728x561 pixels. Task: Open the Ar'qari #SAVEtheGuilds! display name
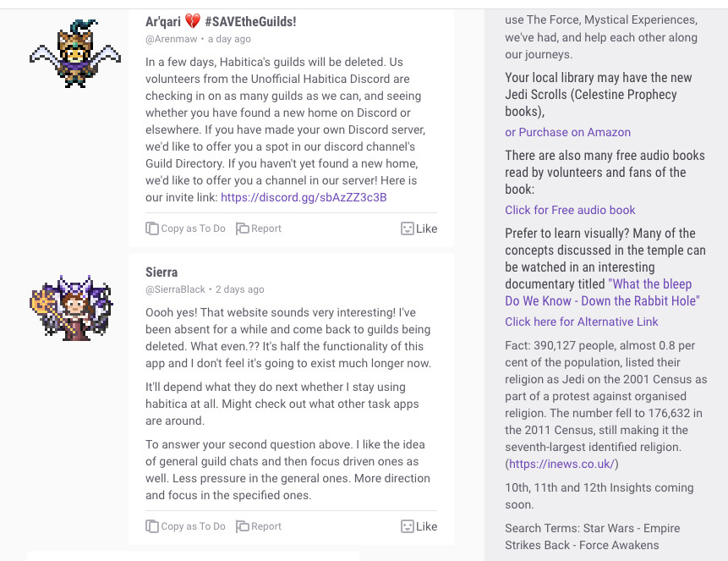pyautogui.click(x=221, y=21)
